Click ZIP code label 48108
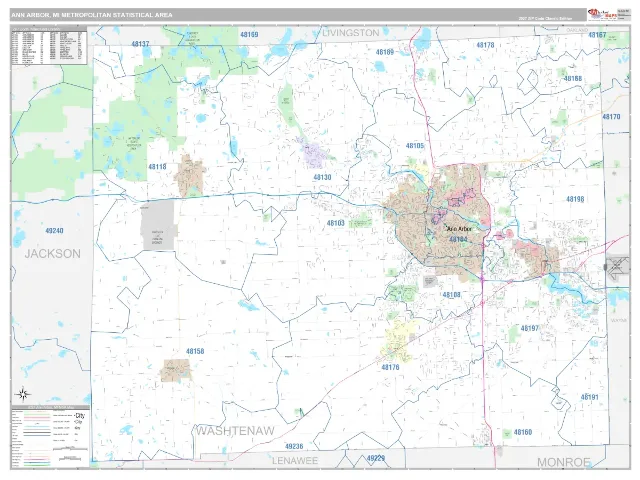The height and width of the screenshot is (480, 640). point(451,295)
